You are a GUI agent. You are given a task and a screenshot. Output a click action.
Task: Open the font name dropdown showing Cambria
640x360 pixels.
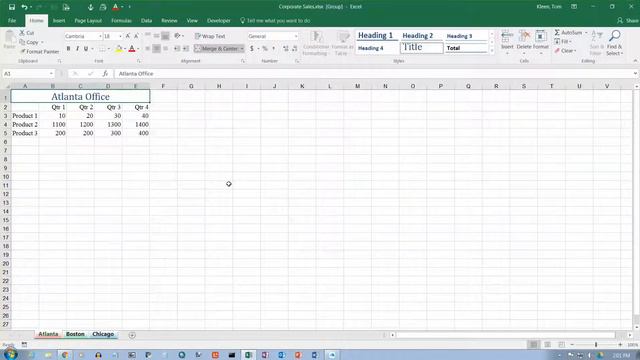(x=100, y=36)
